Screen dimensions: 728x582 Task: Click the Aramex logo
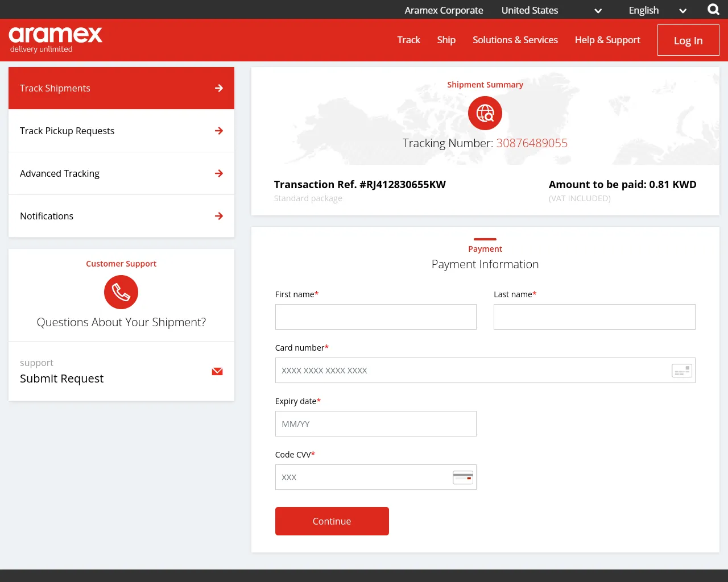56,40
